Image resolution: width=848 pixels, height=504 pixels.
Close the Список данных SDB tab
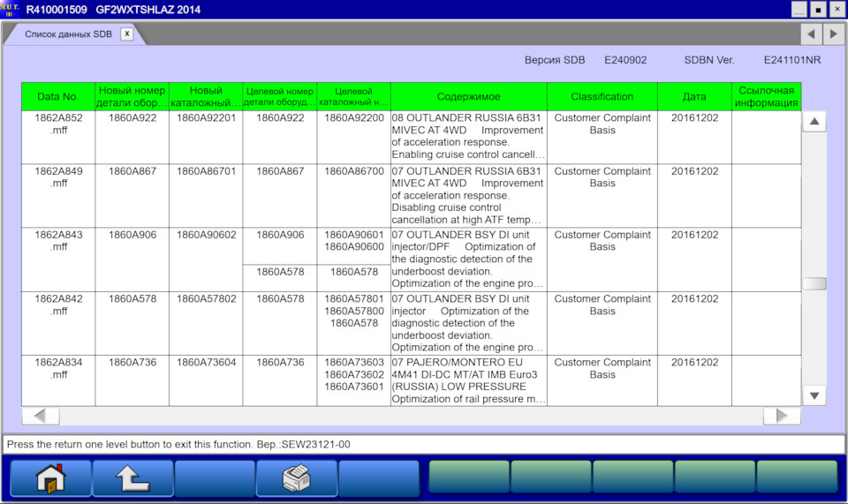[126, 34]
